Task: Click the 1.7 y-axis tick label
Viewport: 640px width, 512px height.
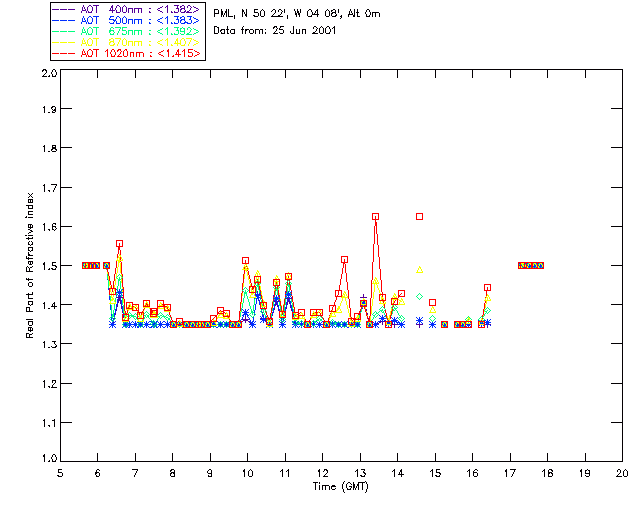Action: (49, 188)
